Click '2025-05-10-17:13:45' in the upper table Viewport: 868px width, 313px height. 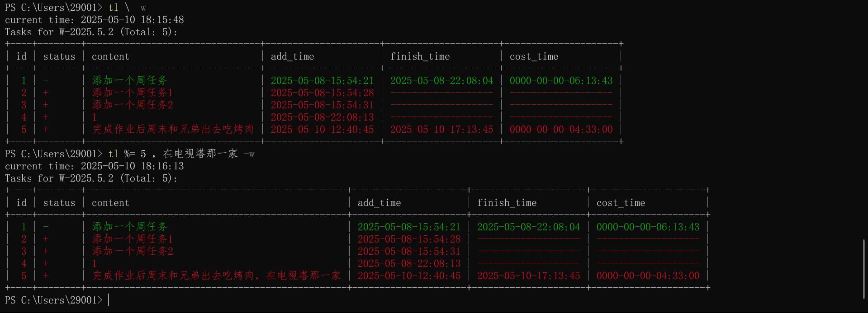[x=441, y=129]
